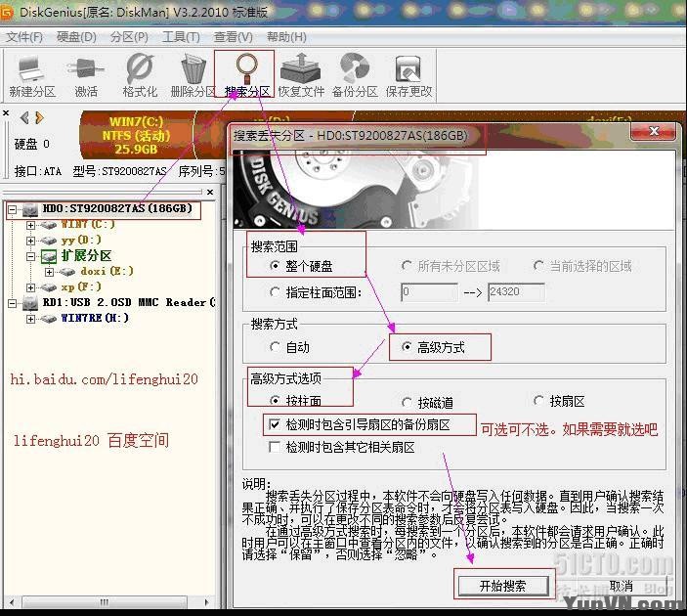Screen dimensions: 687x616
Task: Expand the doxi (E:) tree node
Action: [49, 272]
